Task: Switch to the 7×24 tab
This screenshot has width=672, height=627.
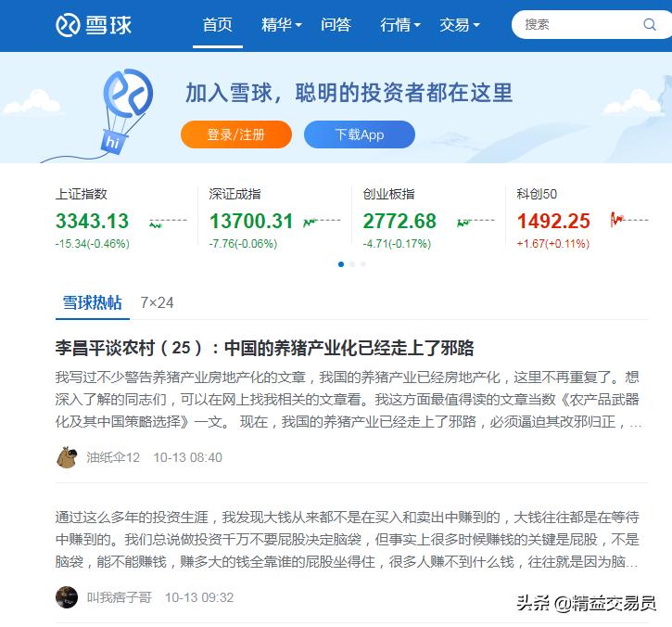Action: pyautogui.click(x=158, y=302)
